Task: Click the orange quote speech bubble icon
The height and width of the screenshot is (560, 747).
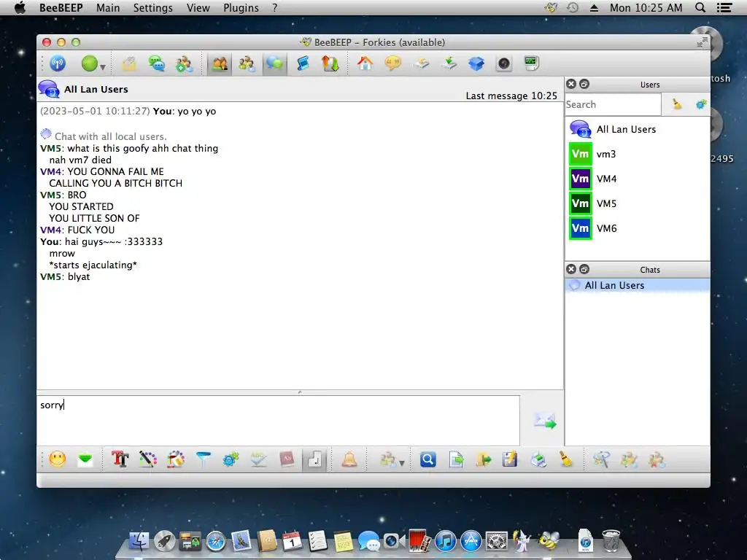Action: pos(392,63)
